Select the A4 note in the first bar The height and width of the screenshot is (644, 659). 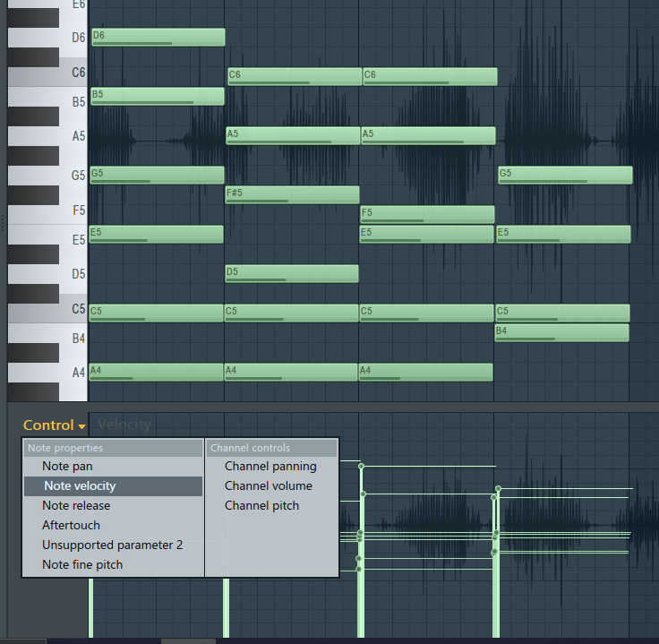point(157,373)
